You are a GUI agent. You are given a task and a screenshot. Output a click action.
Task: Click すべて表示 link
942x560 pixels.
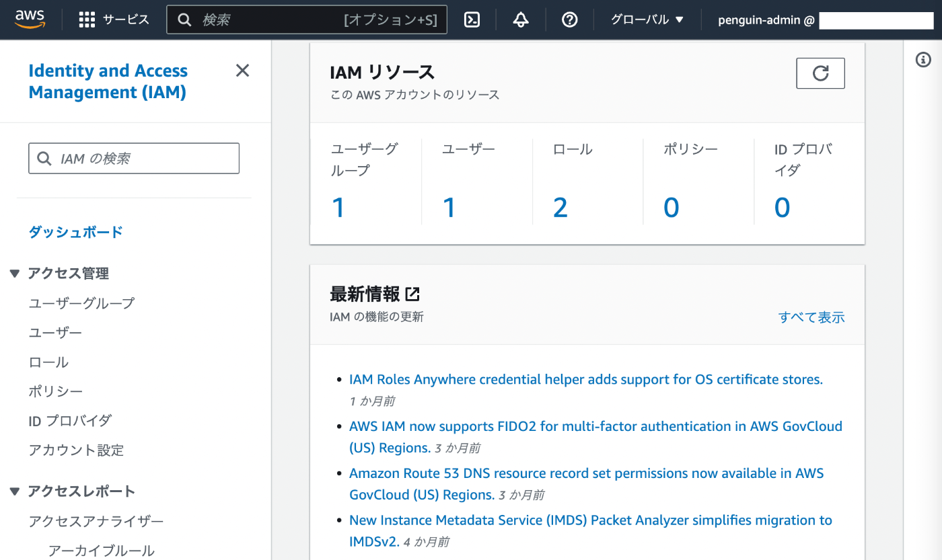click(811, 317)
